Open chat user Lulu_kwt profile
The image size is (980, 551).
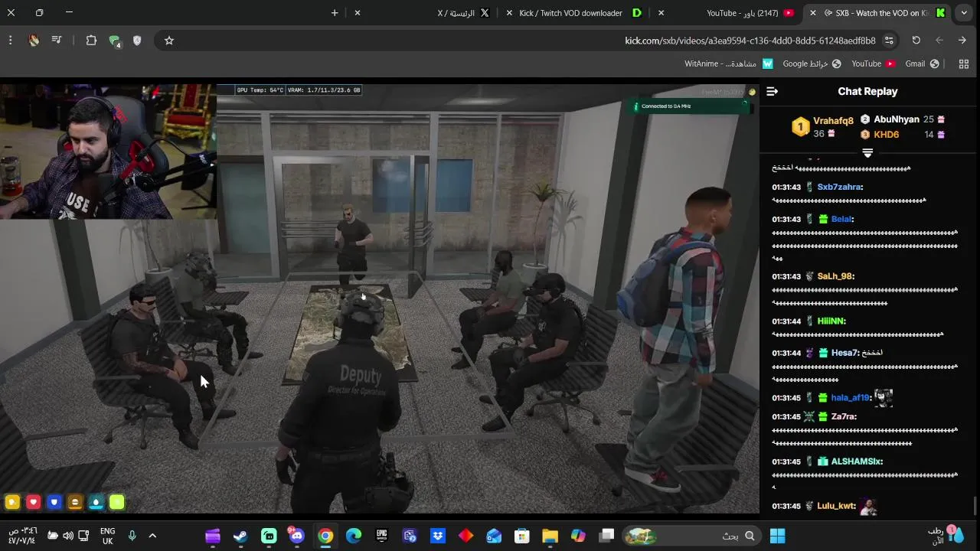point(836,506)
